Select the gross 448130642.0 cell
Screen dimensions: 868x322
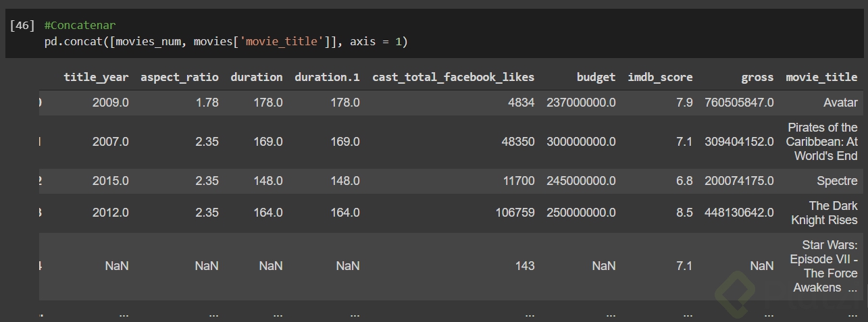point(739,213)
